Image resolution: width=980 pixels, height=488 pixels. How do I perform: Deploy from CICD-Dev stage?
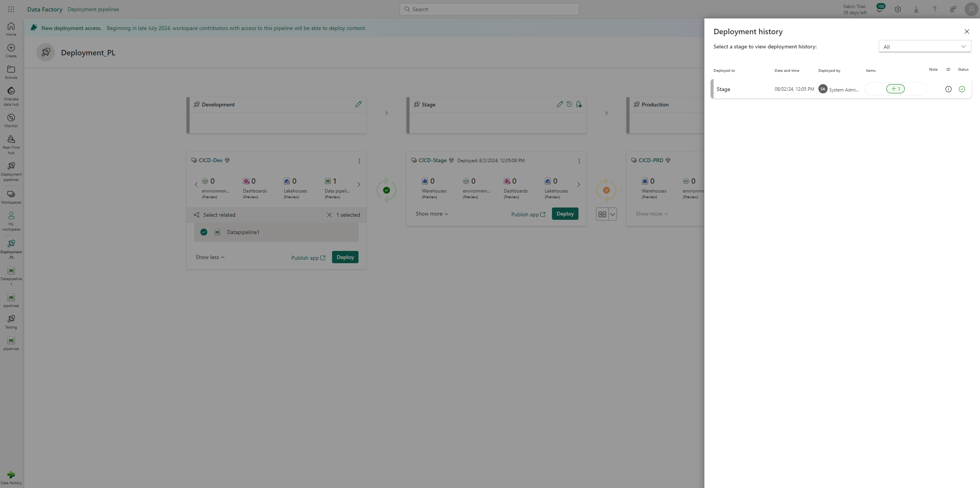coord(345,257)
